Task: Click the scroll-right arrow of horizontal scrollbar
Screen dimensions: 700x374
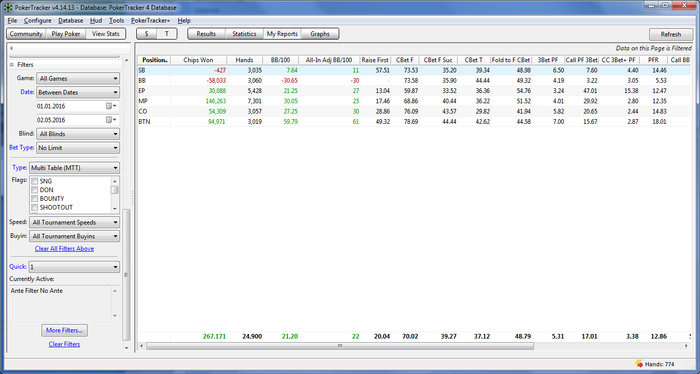Action: pyautogui.click(x=686, y=346)
